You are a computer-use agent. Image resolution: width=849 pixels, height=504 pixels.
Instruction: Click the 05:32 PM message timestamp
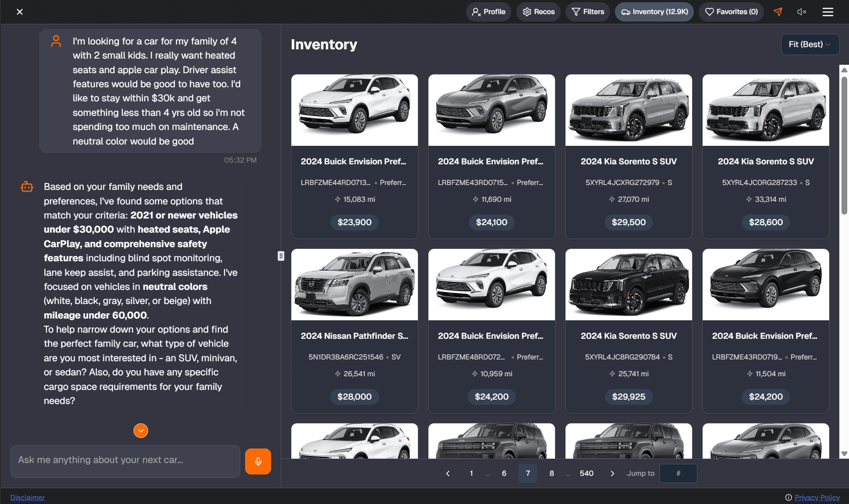pyautogui.click(x=240, y=160)
